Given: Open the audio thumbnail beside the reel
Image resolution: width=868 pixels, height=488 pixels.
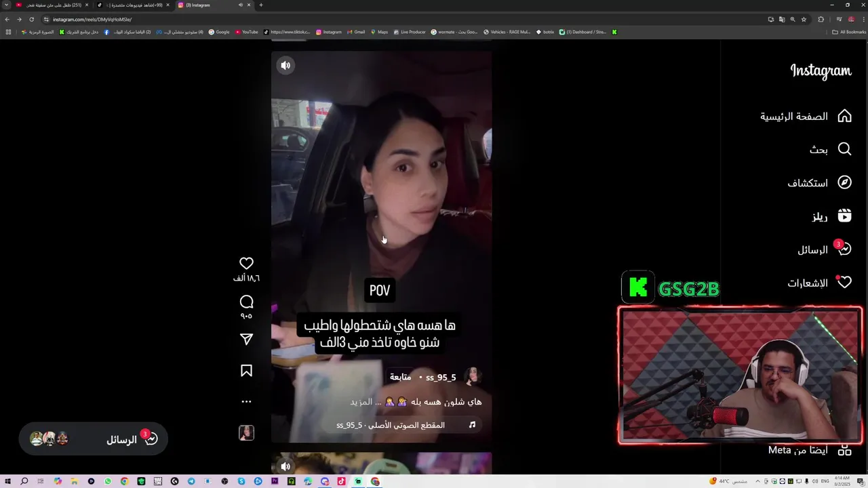Looking at the screenshot, I should coord(246,433).
